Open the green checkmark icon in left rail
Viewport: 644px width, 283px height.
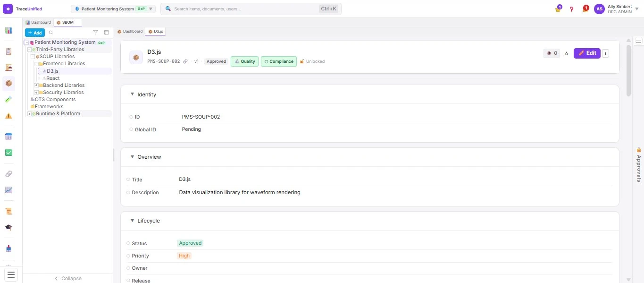point(8,153)
